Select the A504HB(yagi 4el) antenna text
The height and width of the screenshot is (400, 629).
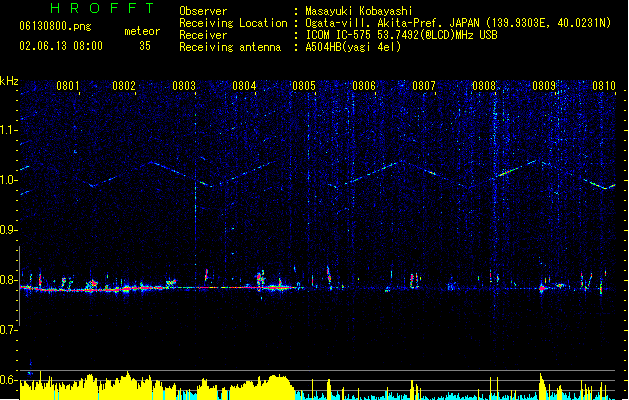tap(353, 47)
